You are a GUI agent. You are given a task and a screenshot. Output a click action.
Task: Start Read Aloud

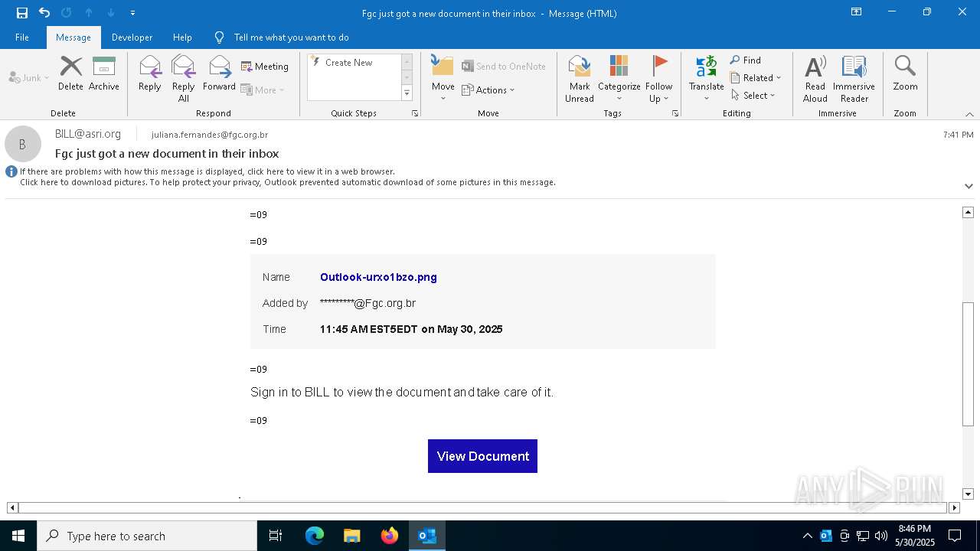pyautogui.click(x=815, y=78)
